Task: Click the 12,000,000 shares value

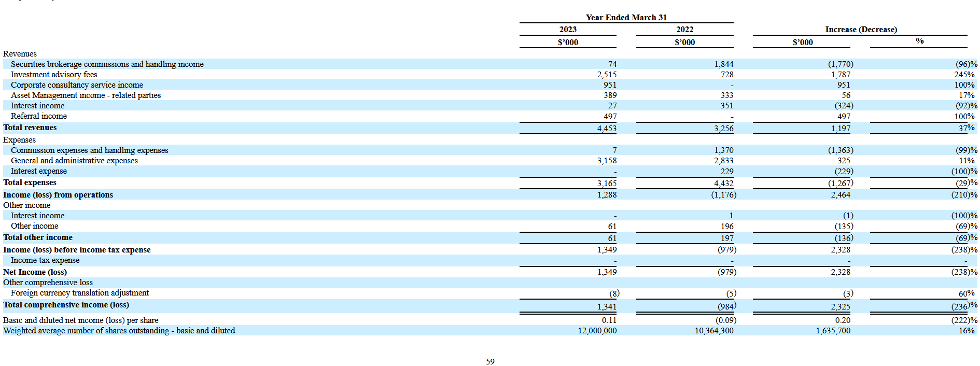Action: [x=597, y=331]
